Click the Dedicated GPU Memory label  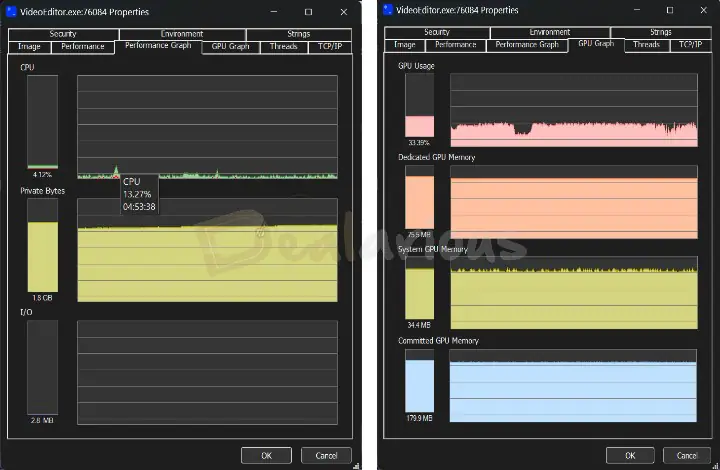437,157
